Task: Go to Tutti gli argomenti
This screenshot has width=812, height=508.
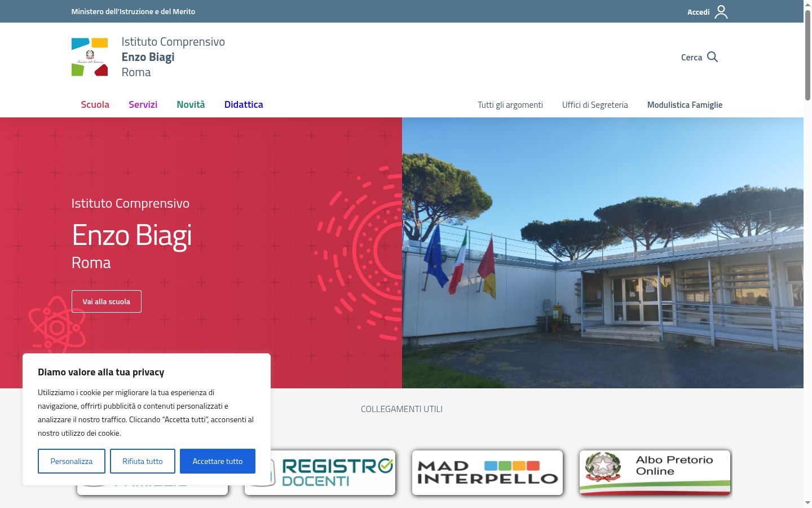Action: coord(510,105)
